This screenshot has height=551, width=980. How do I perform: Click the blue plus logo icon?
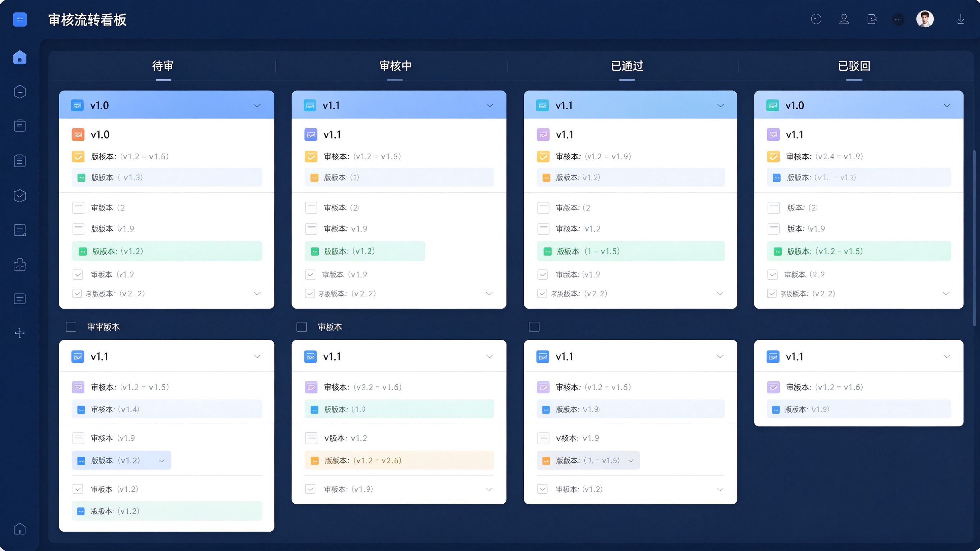tap(20, 19)
